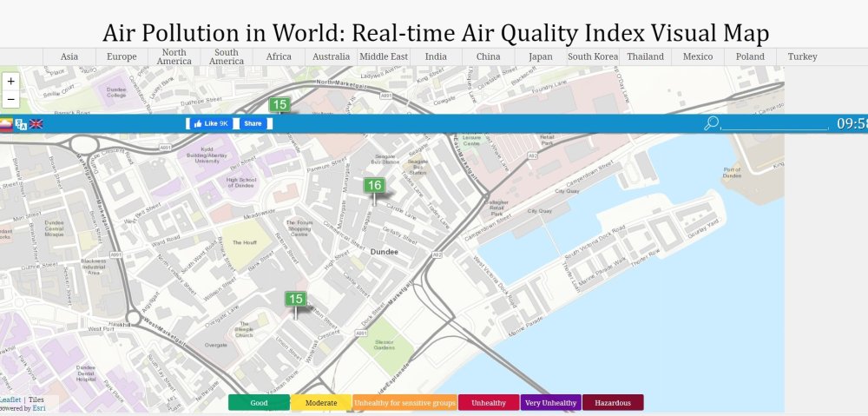Open the Esri attribution link
Screen dimensions: 868x416
click(39, 408)
